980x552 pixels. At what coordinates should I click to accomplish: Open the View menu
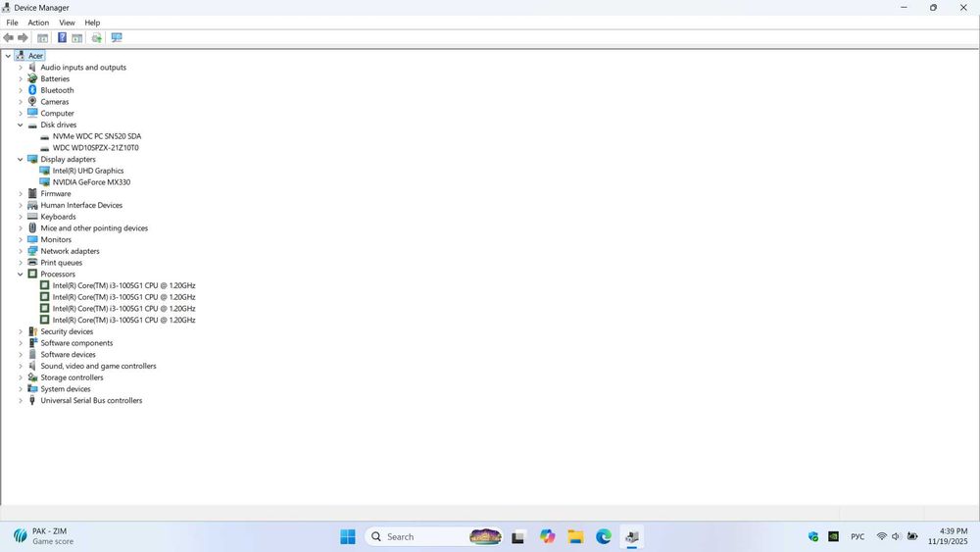pyautogui.click(x=67, y=23)
